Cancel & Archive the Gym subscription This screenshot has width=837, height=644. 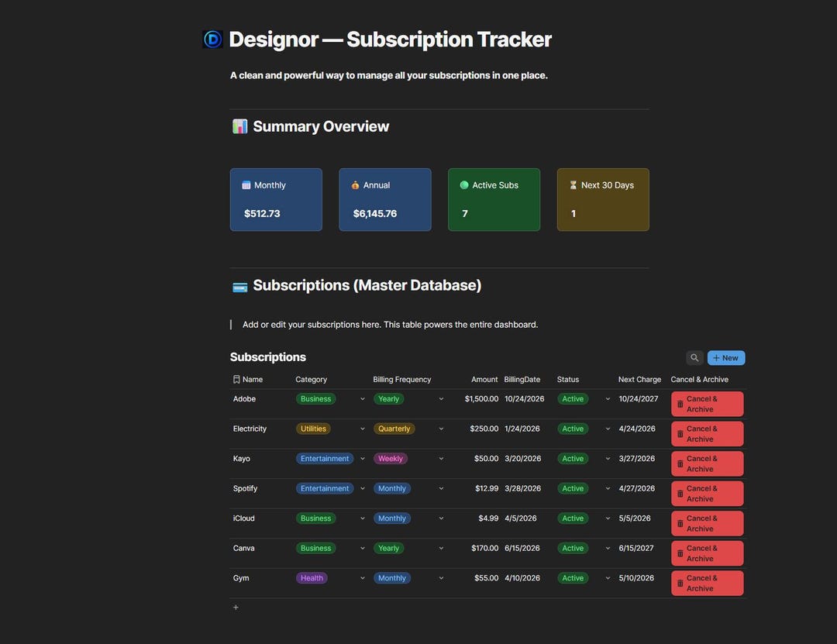[708, 584]
